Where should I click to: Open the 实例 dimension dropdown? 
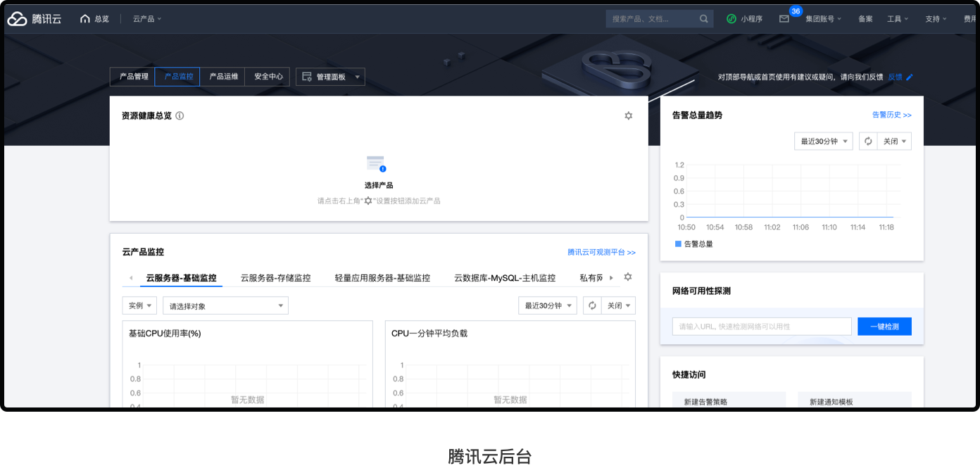pos(139,305)
